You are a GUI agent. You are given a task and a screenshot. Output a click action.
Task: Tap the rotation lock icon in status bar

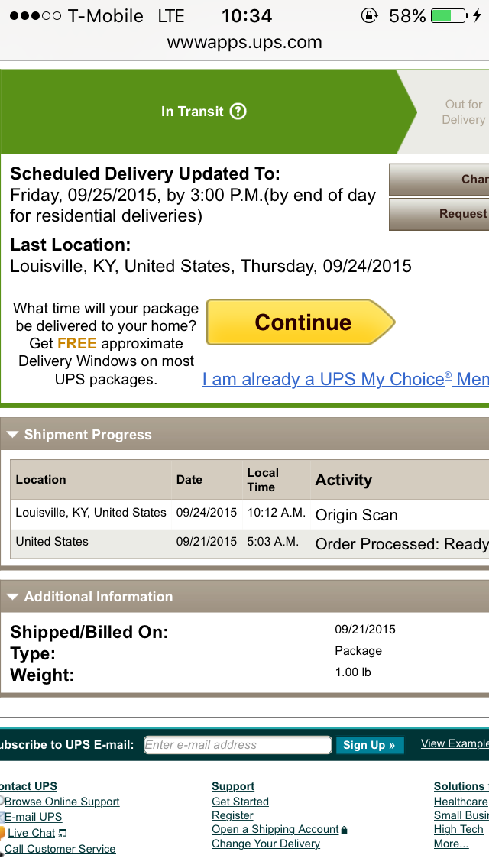pos(369,16)
